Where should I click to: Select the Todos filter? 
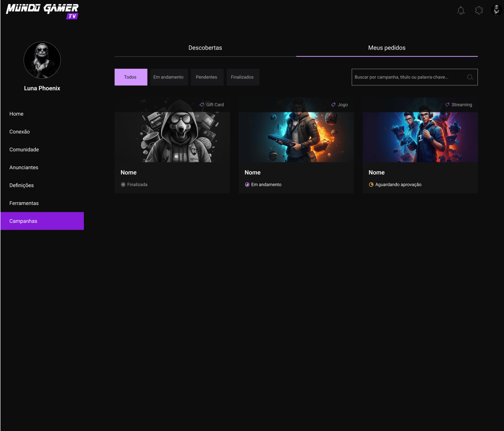131,77
